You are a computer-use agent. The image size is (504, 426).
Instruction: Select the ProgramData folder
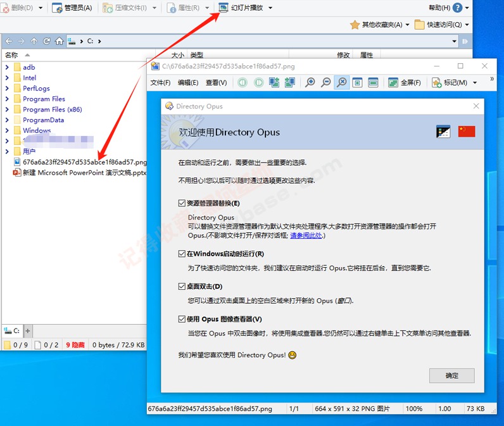click(44, 120)
